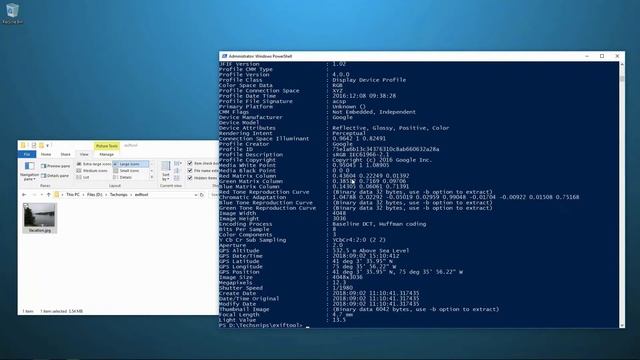Click the Group by icon beside Sort by
640x360 pixels.
(x=178, y=163)
